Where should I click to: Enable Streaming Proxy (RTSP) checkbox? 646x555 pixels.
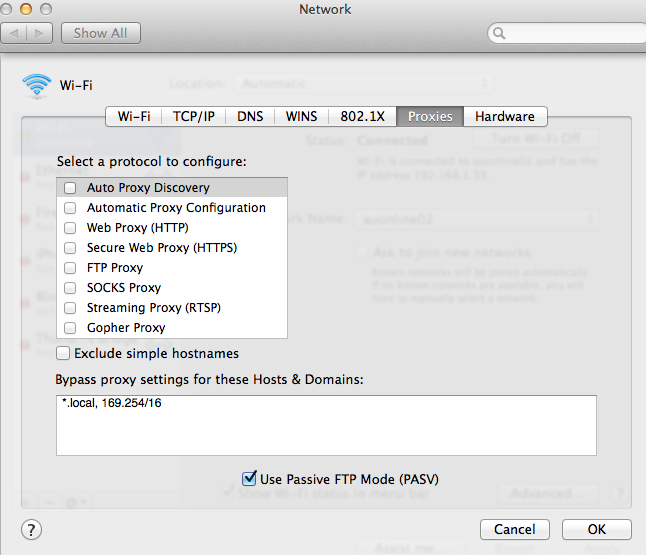(70, 308)
